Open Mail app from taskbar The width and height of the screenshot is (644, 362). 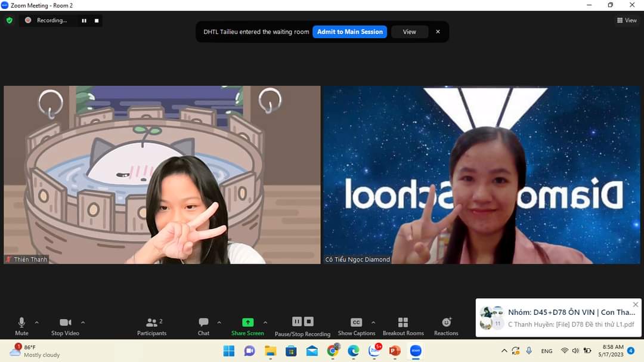point(312,351)
